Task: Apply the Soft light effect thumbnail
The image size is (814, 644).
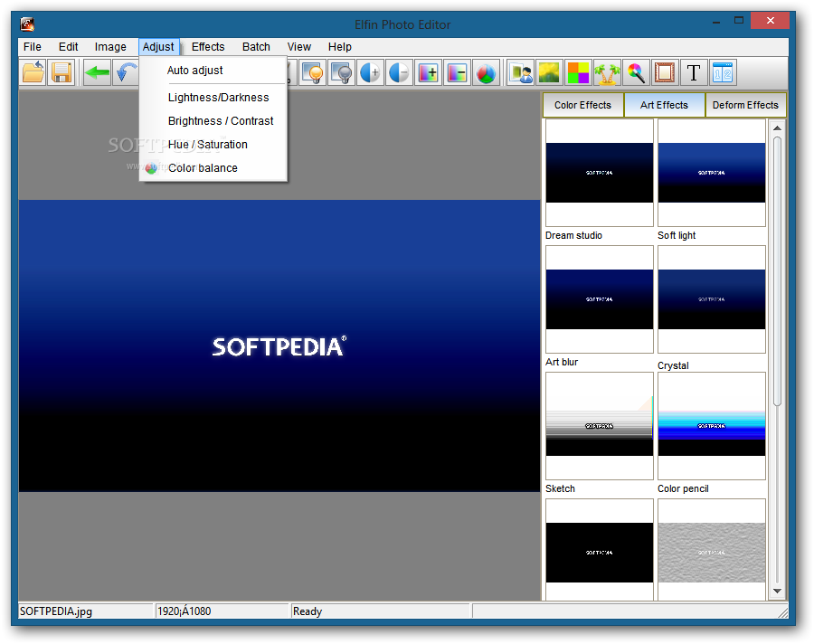Action: pyautogui.click(x=712, y=173)
